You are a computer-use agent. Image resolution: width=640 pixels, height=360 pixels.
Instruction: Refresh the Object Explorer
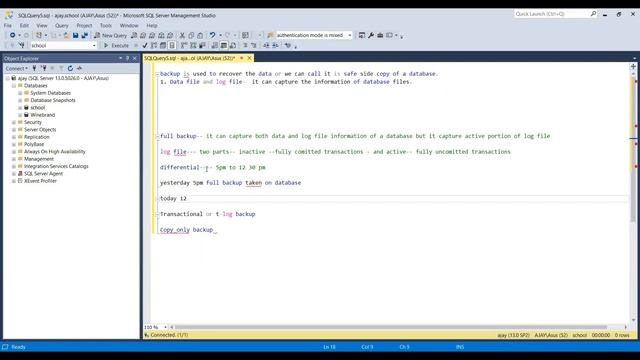[70, 68]
